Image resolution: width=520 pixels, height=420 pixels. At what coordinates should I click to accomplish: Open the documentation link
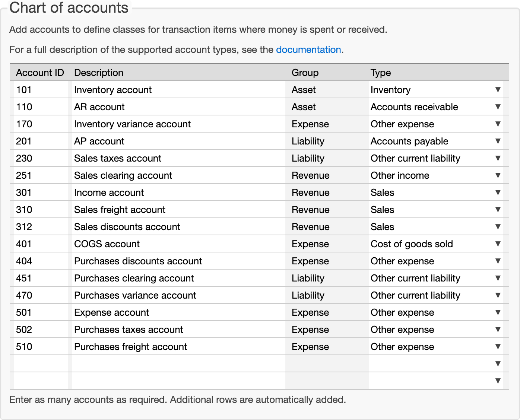tap(308, 50)
